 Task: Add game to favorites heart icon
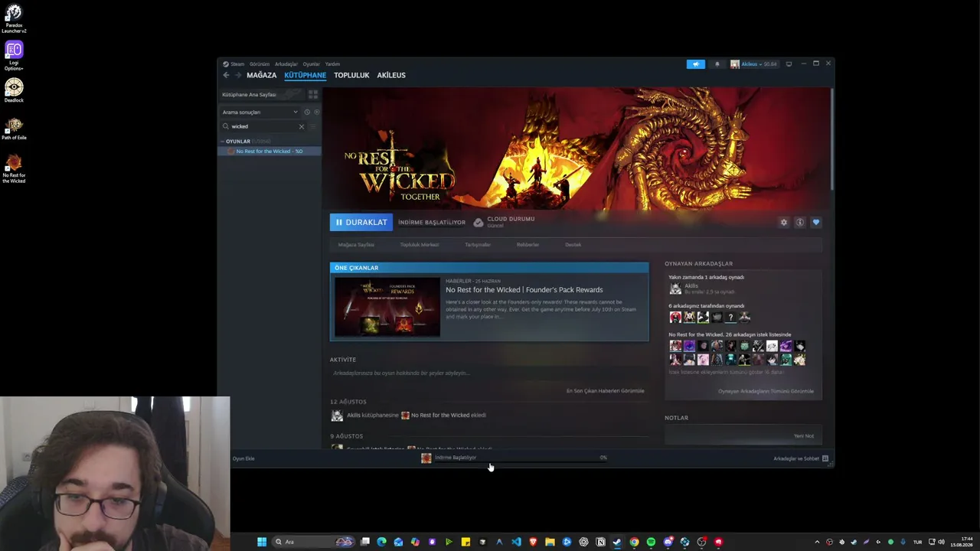pyautogui.click(x=815, y=223)
